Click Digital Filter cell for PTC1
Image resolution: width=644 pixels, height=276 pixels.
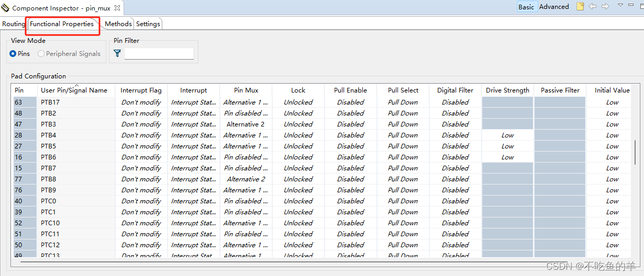455,212
